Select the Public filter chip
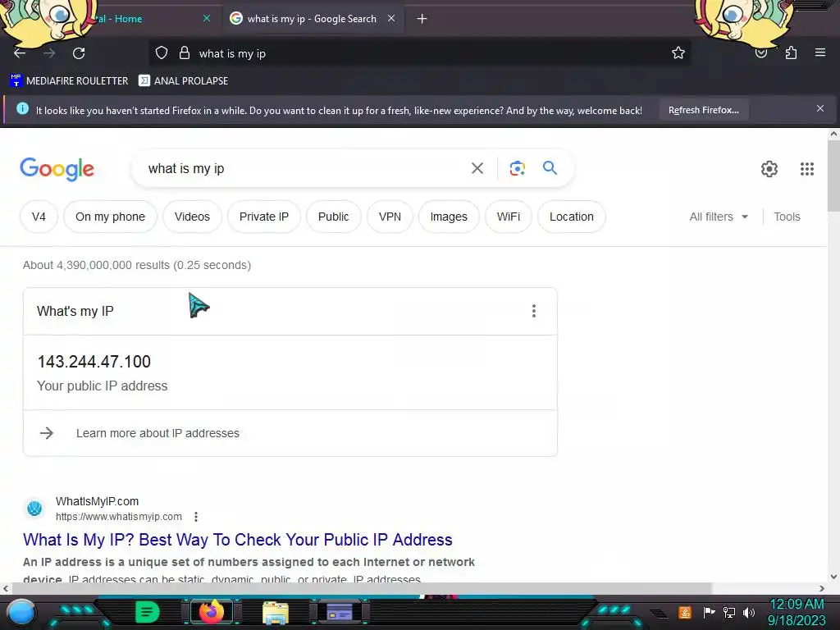 [x=333, y=217]
